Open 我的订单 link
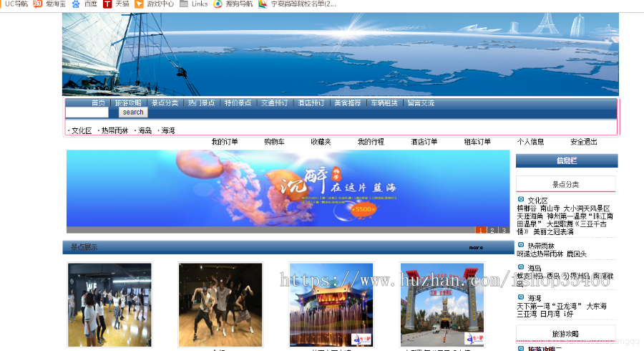The width and height of the screenshot is (644, 351). click(x=225, y=142)
